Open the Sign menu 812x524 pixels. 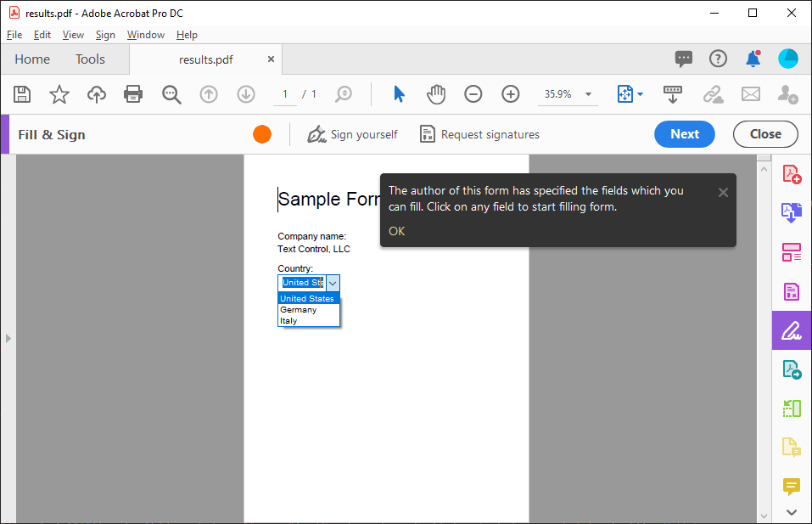coord(105,35)
